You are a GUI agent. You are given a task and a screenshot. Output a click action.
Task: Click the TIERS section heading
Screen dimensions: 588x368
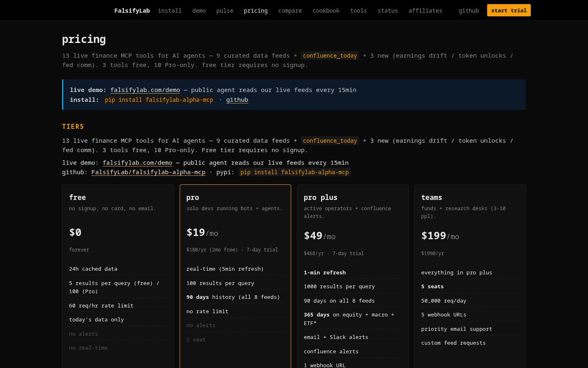[73, 127]
